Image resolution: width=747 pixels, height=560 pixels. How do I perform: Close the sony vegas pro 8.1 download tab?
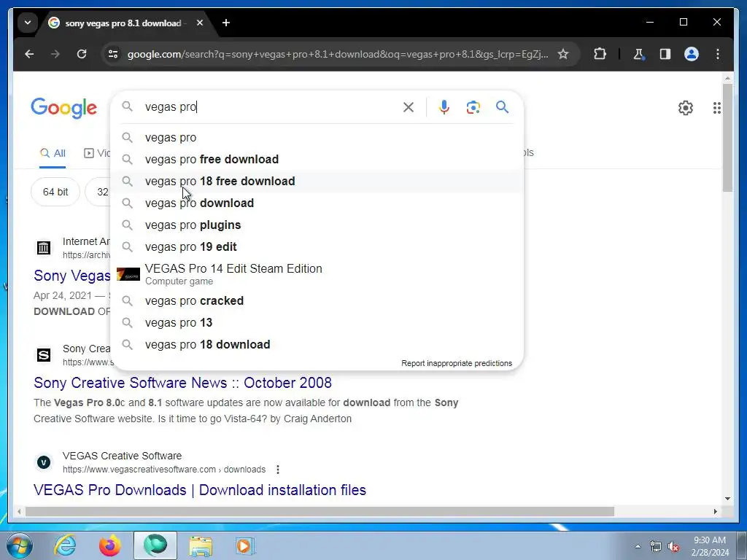(200, 23)
